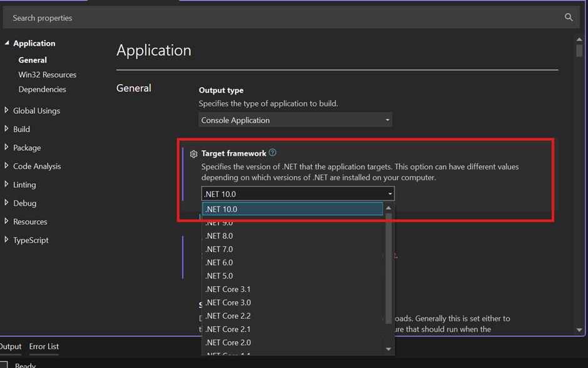Click the search magnifier icon

pos(568,18)
